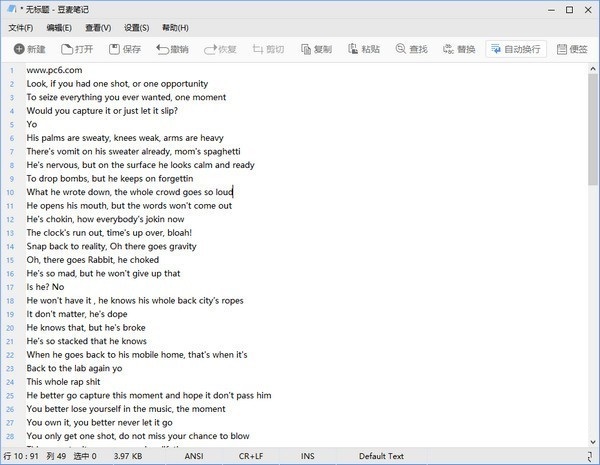Click the Default Text language indicator

tap(381, 456)
